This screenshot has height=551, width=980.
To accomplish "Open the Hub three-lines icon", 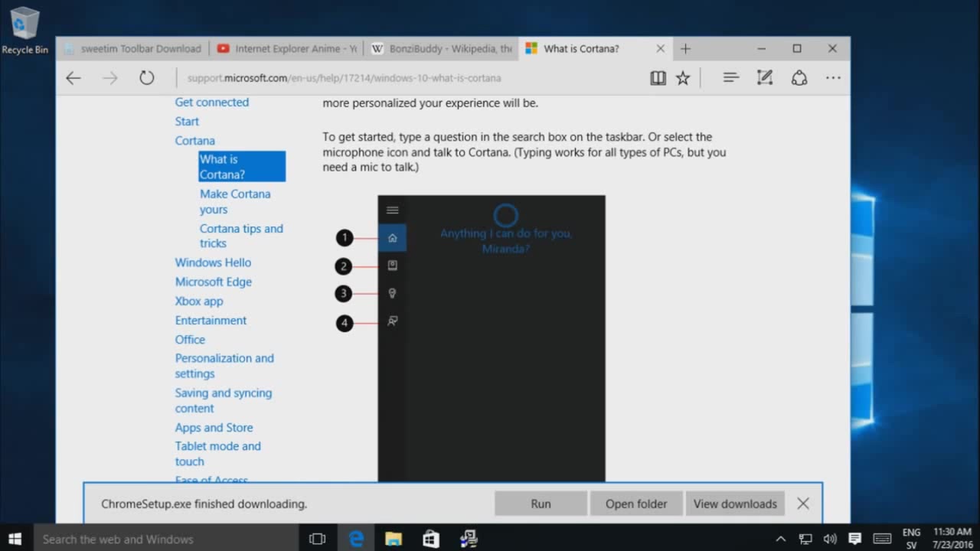I will click(x=730, y=78).
